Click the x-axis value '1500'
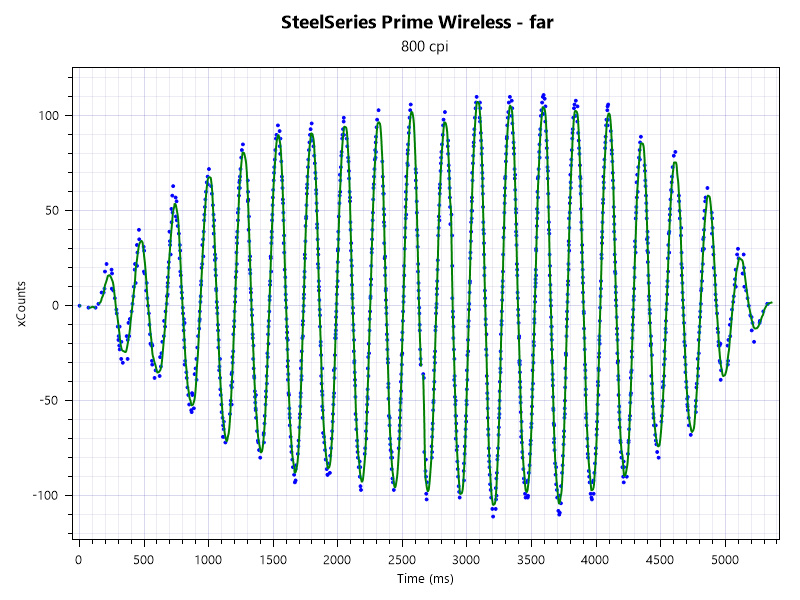Image resolution: width=800 pixels, height=600 pixels. click(x=273, y=560)
